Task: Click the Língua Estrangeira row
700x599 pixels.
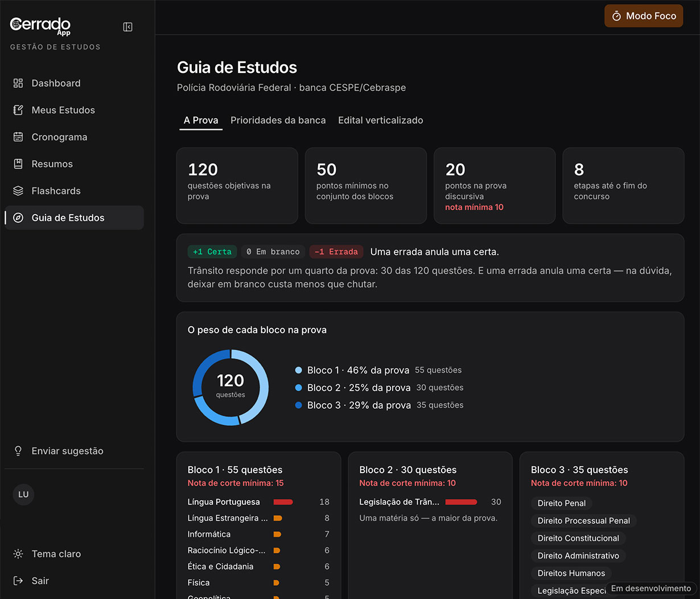Action: 258,518
